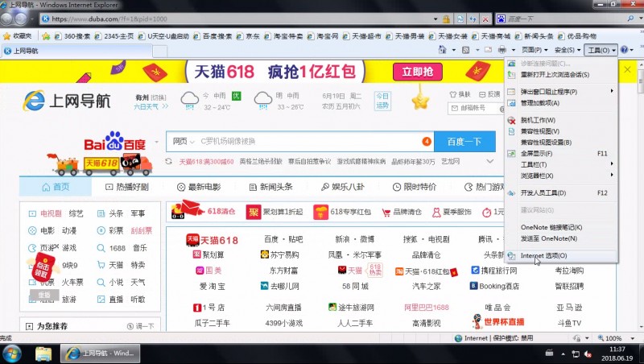This screenshot has height=364, width=644.
Task: Expand the search engine dropdown arrow
Action: pyautogui.click(x=156, y=143)
